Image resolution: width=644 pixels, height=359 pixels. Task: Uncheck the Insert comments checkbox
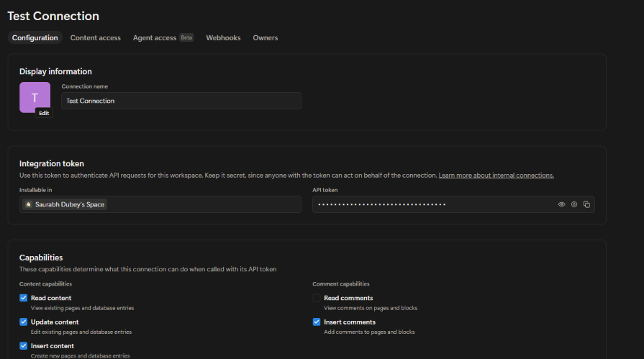click(x=317, y=322)
